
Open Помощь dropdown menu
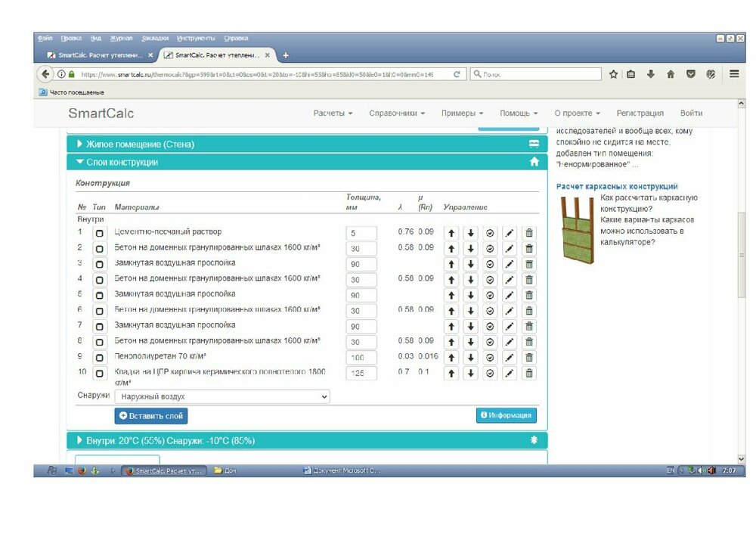pos(519,113)
